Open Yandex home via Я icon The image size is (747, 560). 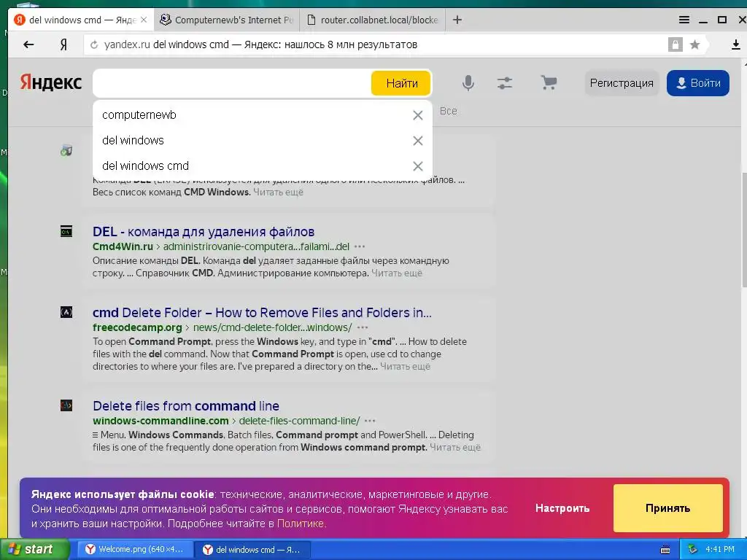(63, 44)
